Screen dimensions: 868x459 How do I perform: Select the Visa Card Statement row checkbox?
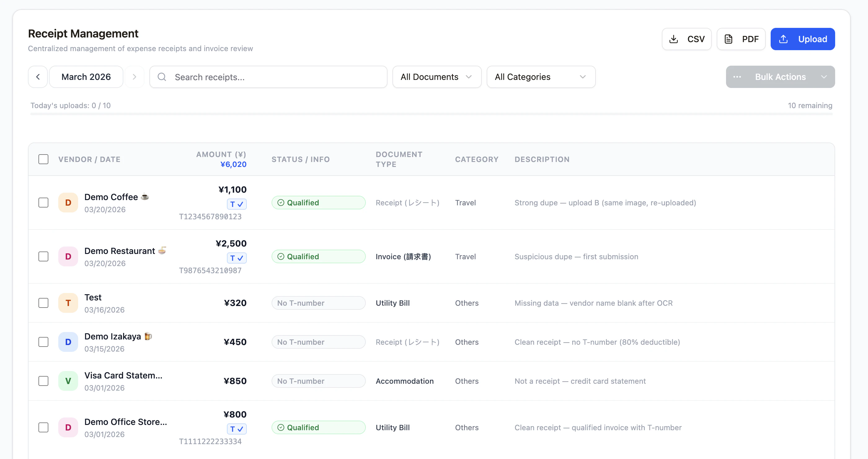point(43,381)
